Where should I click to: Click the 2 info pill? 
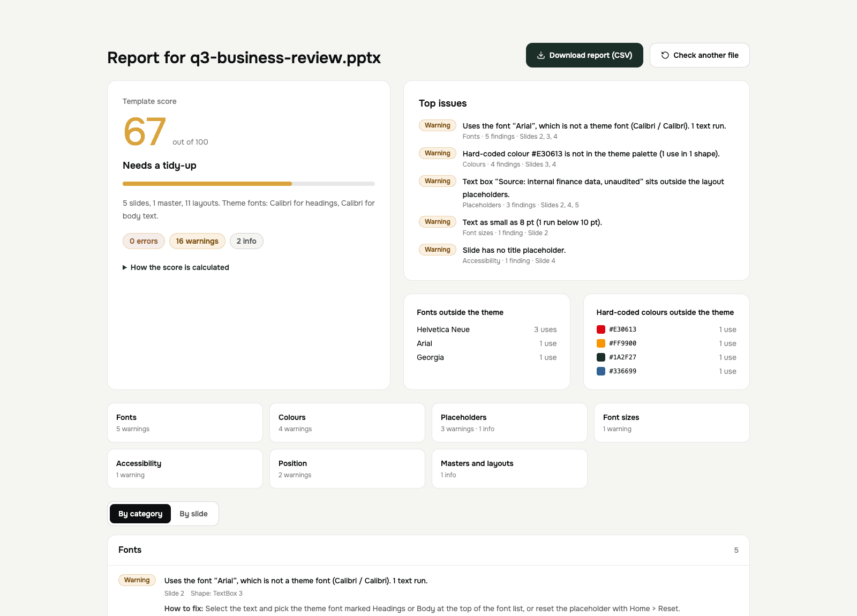tap(246, 241)
